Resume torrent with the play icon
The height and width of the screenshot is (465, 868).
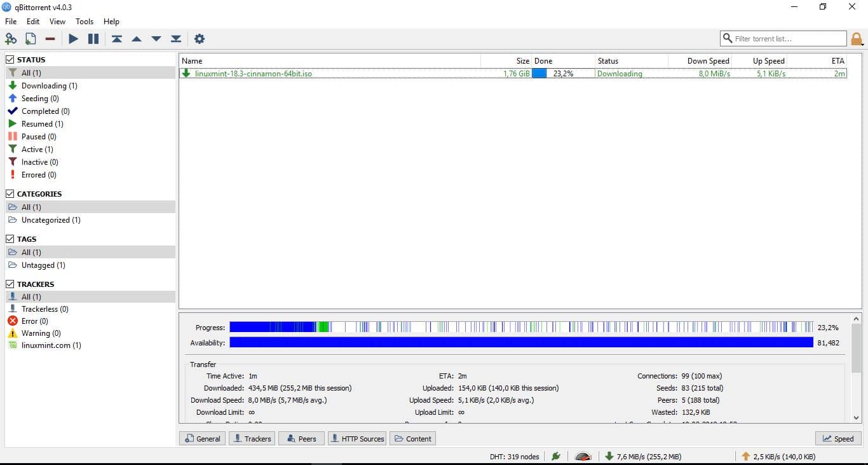pos(74,39)
